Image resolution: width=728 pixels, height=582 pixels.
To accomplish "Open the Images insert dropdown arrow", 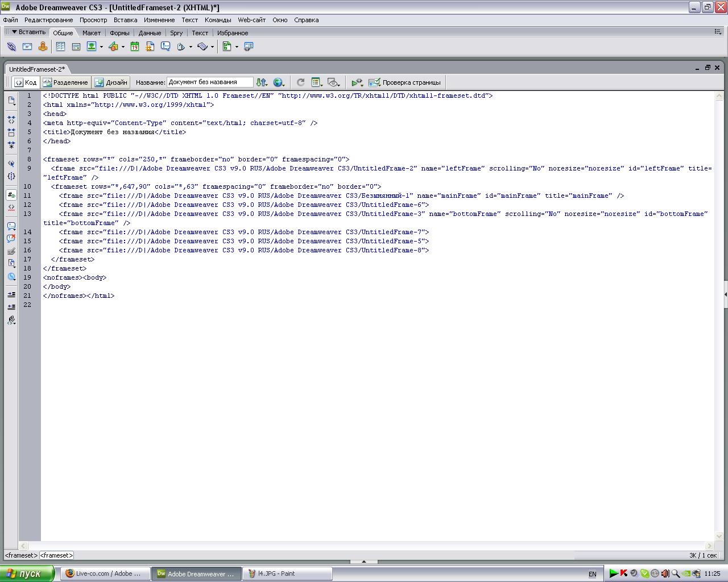I will tap(101, 47).
